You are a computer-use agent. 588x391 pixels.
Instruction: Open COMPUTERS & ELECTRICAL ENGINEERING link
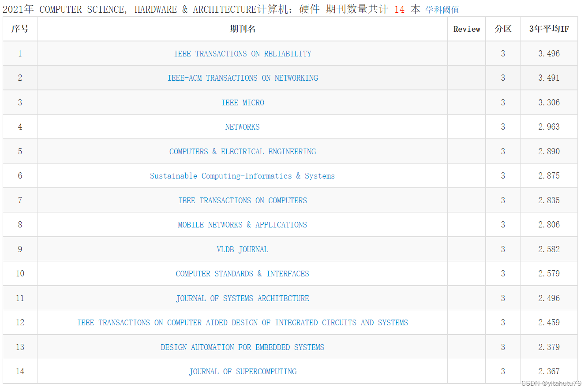tap(243, 152)
